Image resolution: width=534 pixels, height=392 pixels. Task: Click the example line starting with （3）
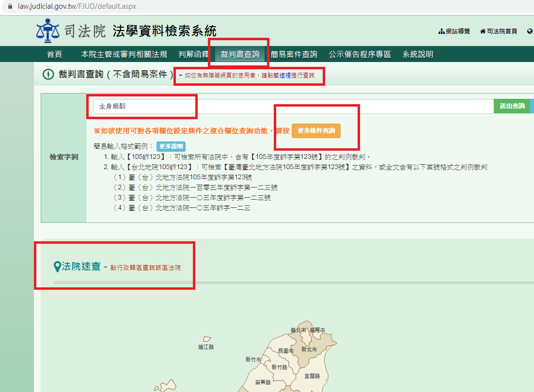click(x=192, y=198)
